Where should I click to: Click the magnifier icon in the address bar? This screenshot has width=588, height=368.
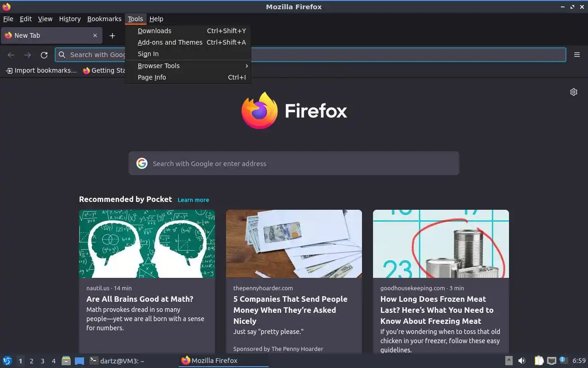62,55
